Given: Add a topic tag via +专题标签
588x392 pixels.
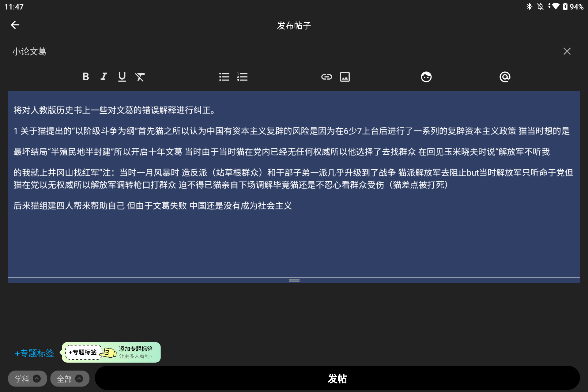Looking at the screenshot, I should pyautogui.click(x=34, y=353).
